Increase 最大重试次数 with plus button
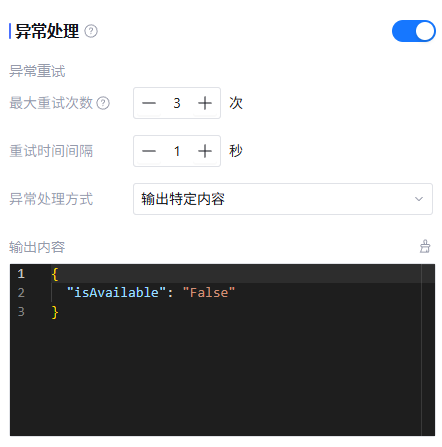The image size is (442, 447). [x=205, y=103]
